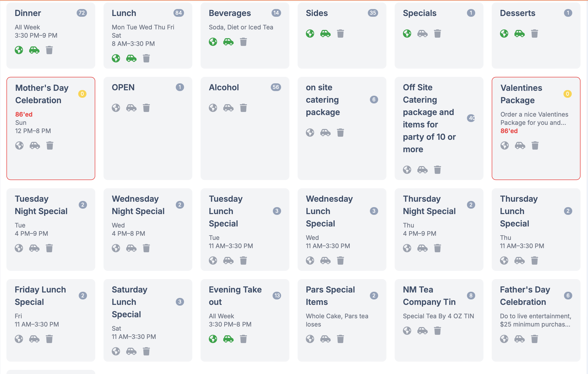Turn off globe toggle on Desserts
The height and width of the screenshot is (374, 588).
(504, 34)
